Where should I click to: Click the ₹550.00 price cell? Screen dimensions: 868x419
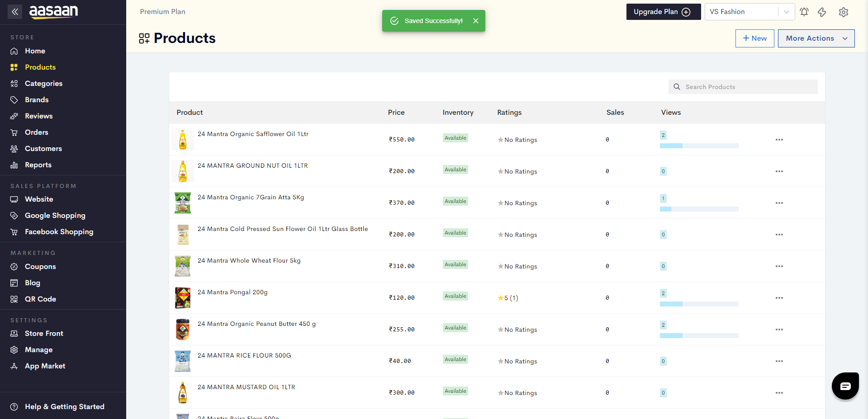point(402,140)
